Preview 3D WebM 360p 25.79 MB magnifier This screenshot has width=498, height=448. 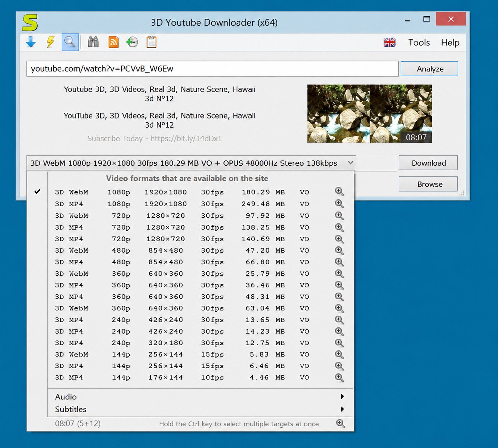tap(339, 274)
